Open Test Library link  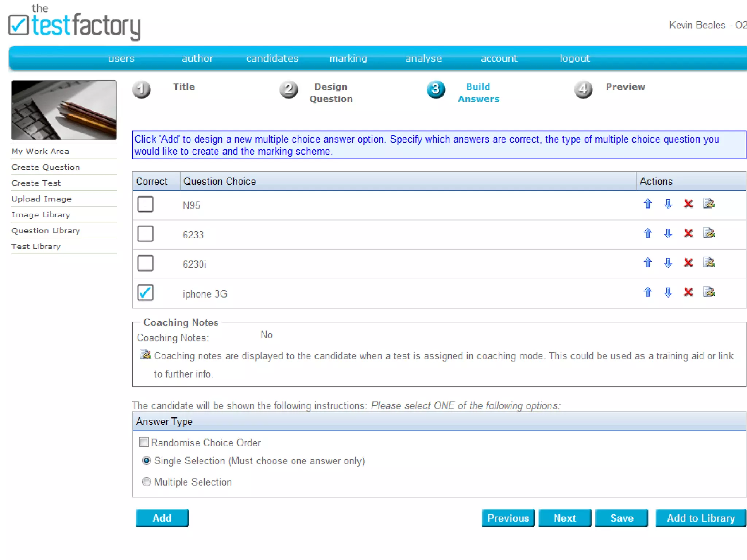pos(36,246)
